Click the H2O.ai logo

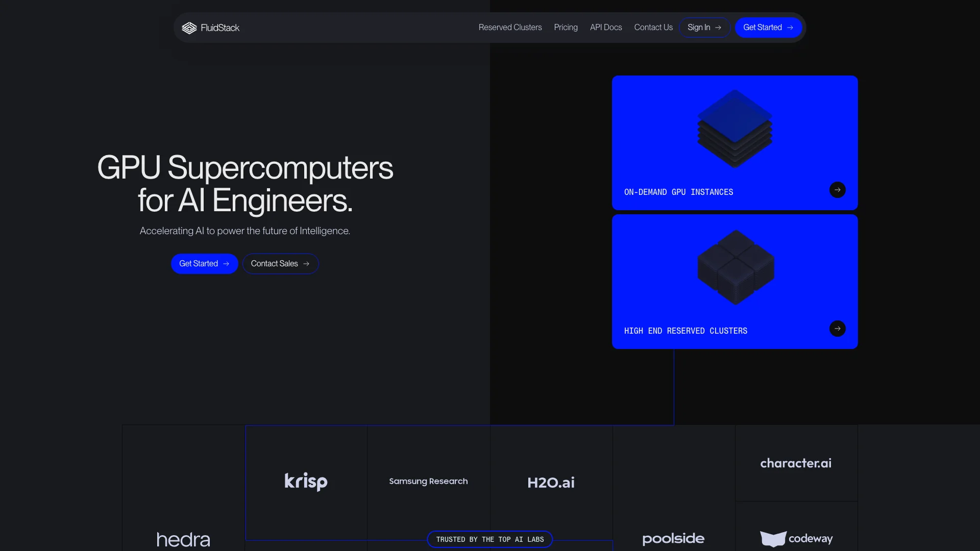coord(551,482)
